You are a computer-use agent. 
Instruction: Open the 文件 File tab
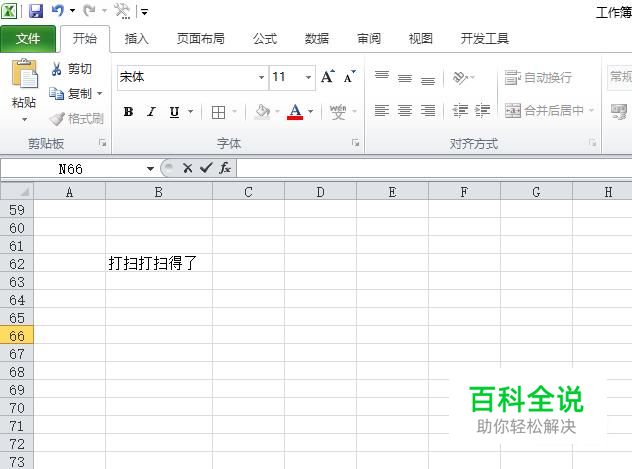tap(28, 39)
